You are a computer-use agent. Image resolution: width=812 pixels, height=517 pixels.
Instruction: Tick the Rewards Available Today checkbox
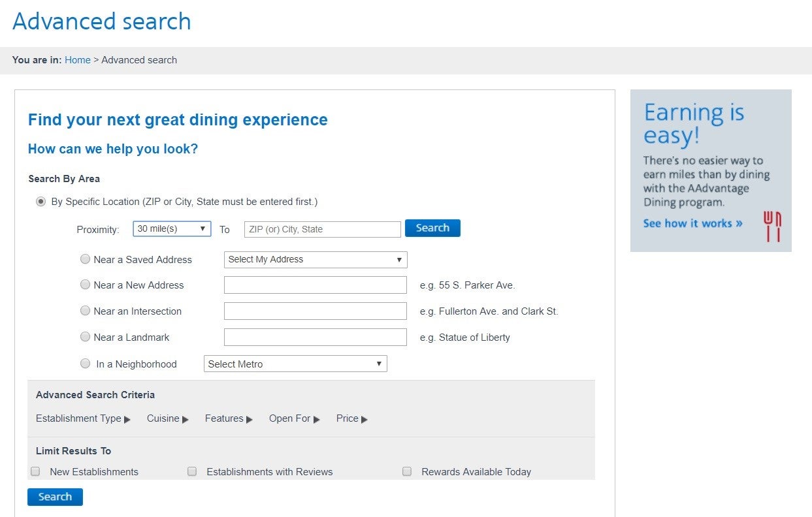click(x=407, y=471)
